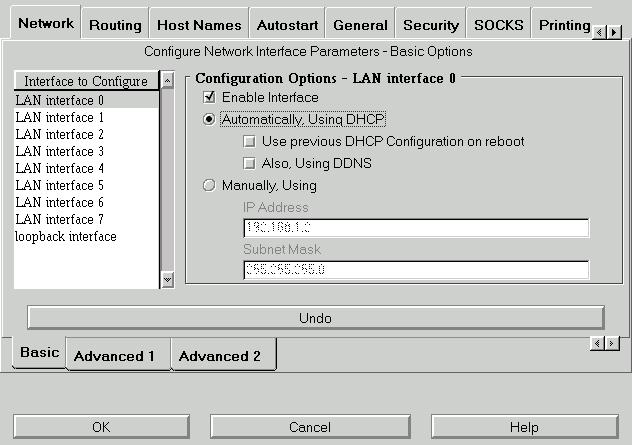Click interface list scrollbar down arrow

point(167,279)
